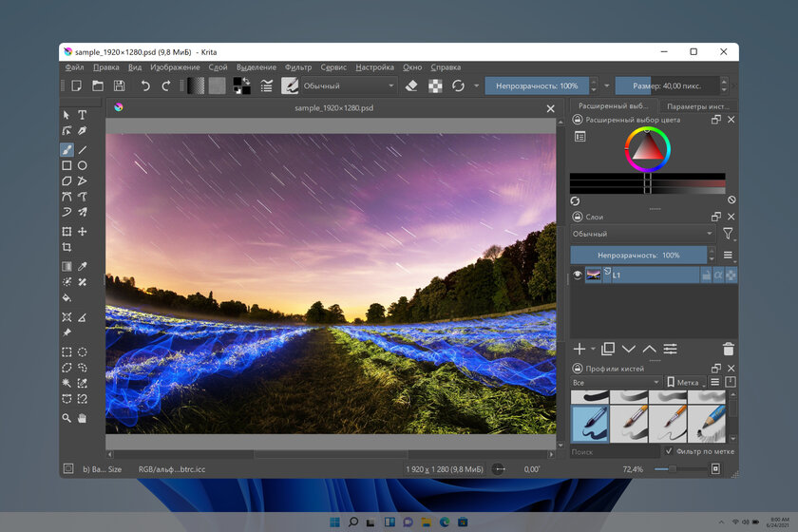Image resolution: width=798 pixels, height=532 pixels.
Task: Adjust the brush Размер slider
Action: coord(667,86)
